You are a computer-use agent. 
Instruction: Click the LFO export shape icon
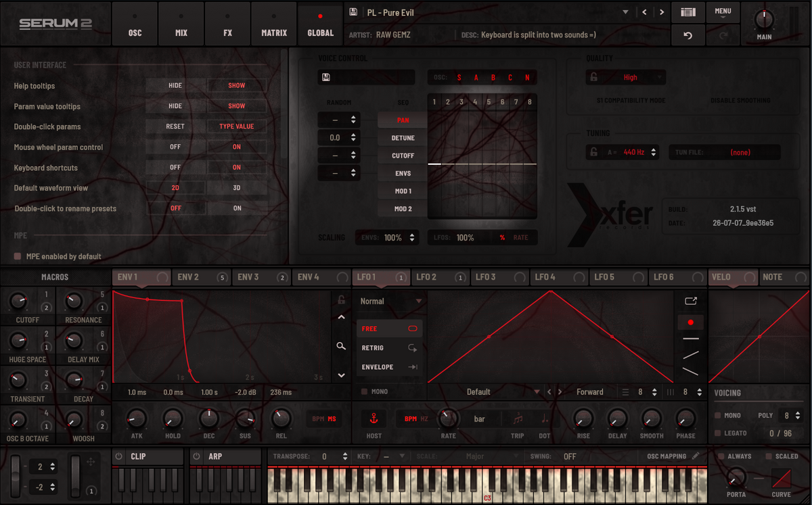[x=690, y=301]
